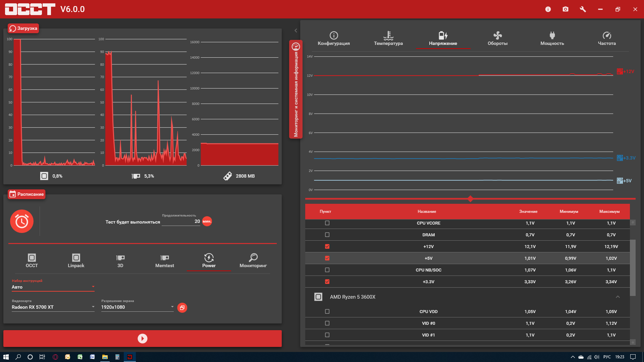Start the test with the play button

[143, 339]
